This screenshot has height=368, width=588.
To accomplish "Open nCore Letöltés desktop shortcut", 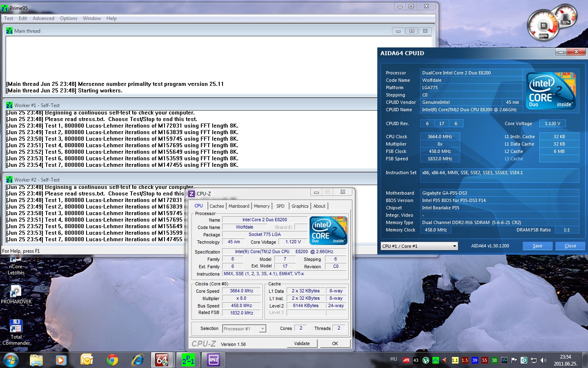I will point(16,266).
